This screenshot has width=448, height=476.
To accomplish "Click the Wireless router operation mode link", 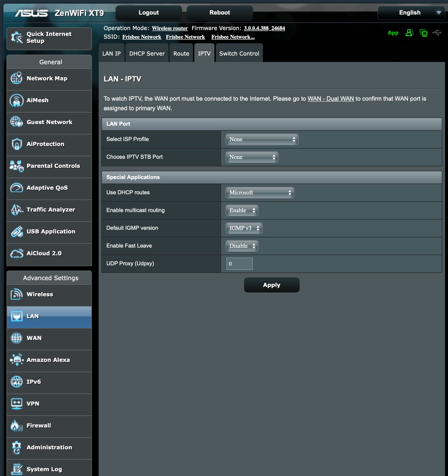I will pos(170,28).
